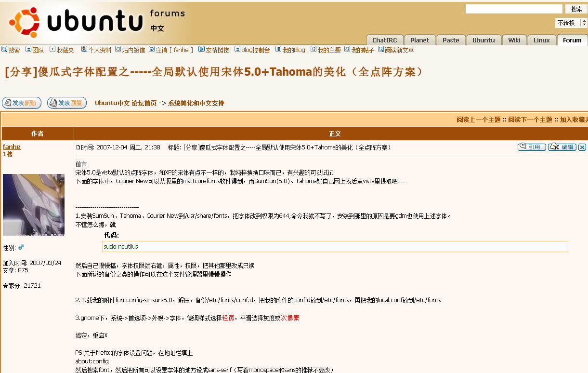The width and height of the screenshot is (588, 373).
Task: Click the 'about:config' line in post
Action: click(x=92, y=361)
